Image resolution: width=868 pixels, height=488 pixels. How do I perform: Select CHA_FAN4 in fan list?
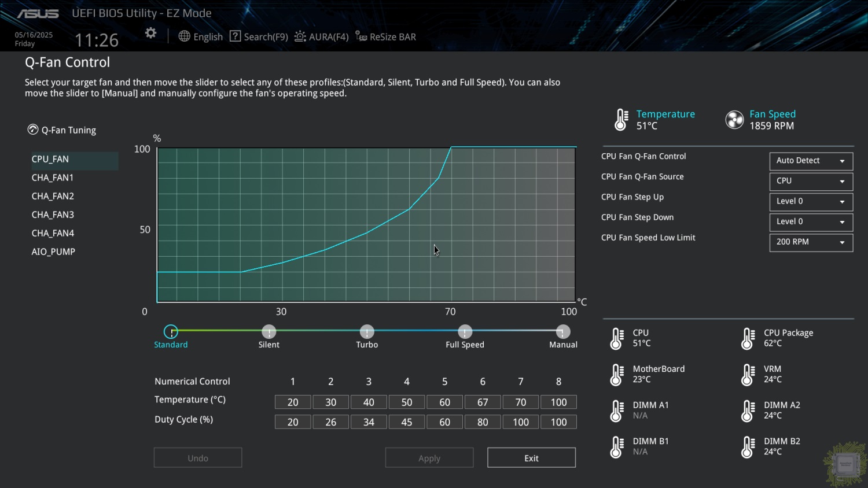point(53,233)
